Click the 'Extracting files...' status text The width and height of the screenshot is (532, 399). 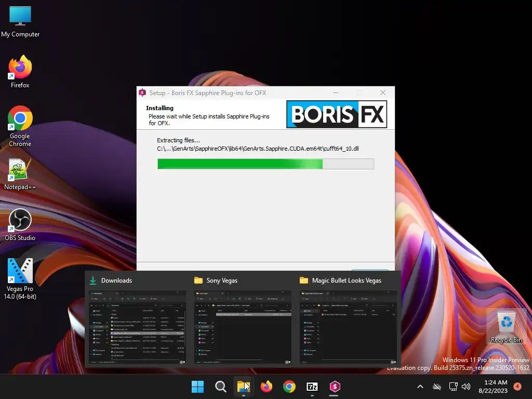[x=178, y=140]
